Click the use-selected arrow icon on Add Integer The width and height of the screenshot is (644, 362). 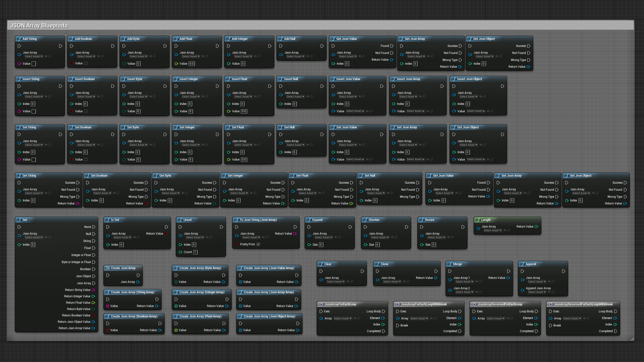(x=255, y=56)
